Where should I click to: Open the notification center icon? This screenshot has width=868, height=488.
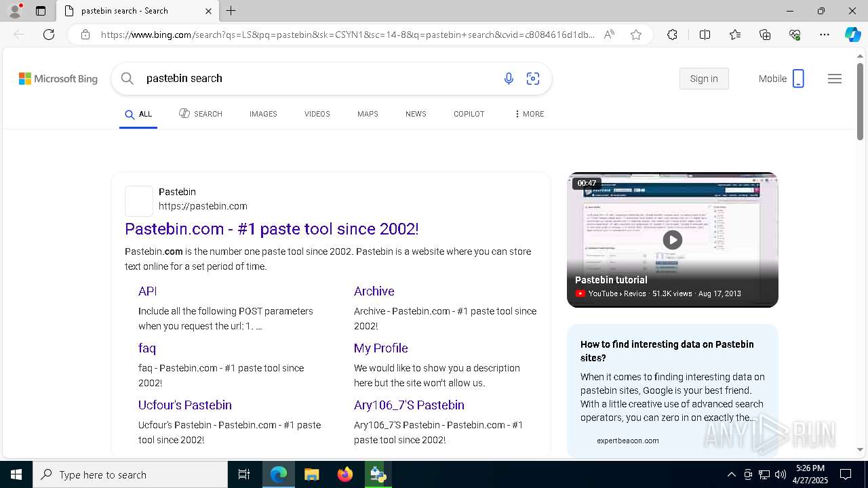(846, 474)
